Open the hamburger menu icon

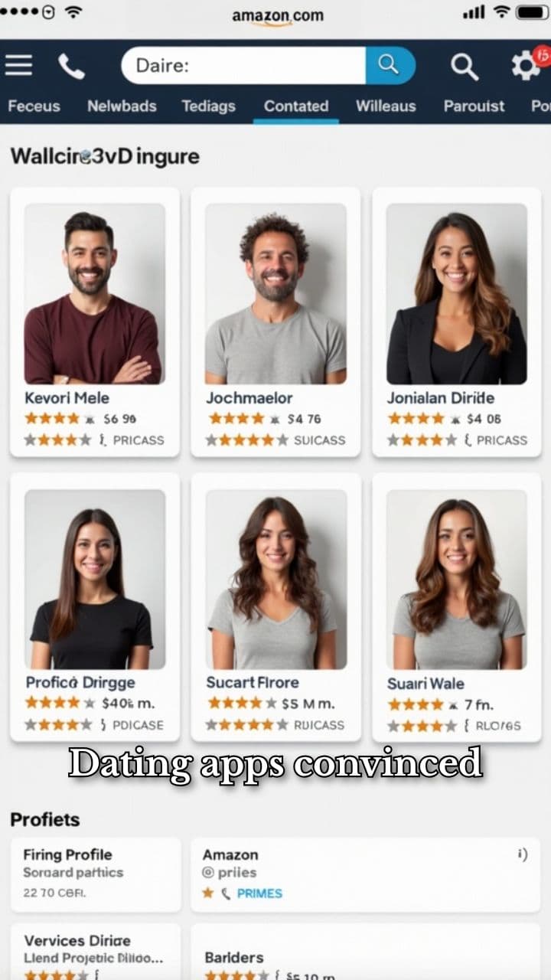pyautogui.click(x=18, y=66)
